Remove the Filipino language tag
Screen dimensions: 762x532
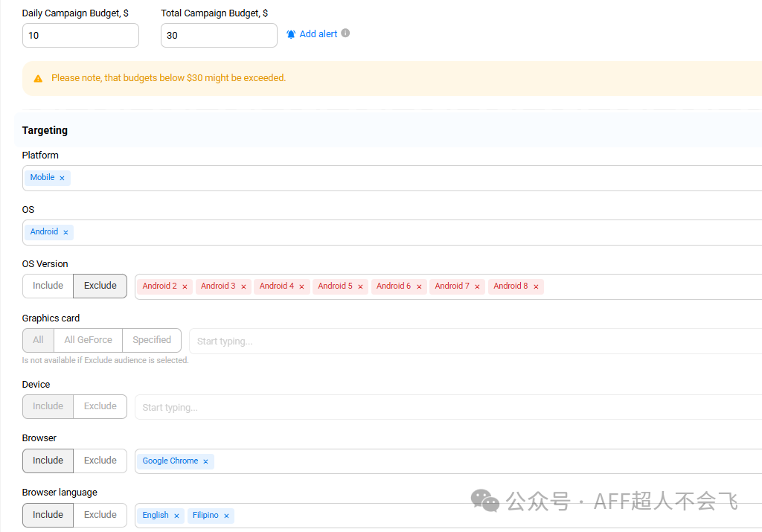[x=226, y=516]
